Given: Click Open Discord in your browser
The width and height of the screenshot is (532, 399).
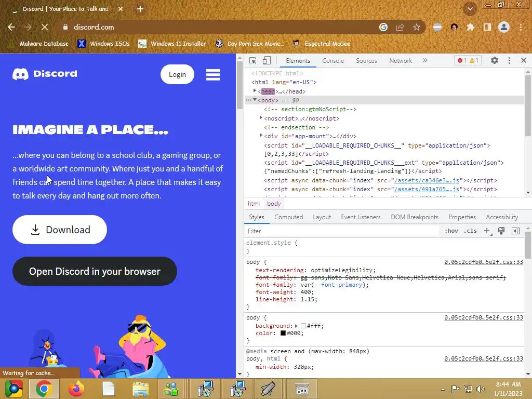Looking at the screenshot, I should (x=95, y=271).
